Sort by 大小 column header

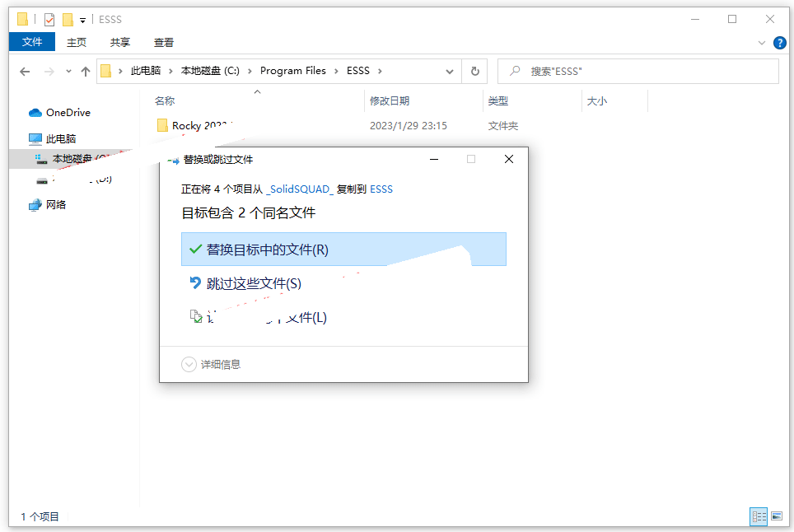(596, 100)
